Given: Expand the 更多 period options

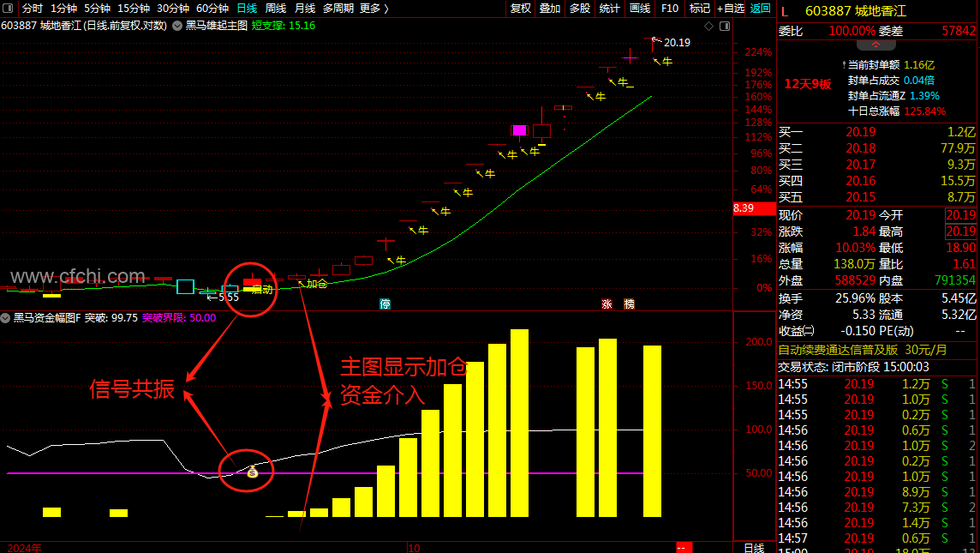Looking at the screenshot, I should point(374,8).
